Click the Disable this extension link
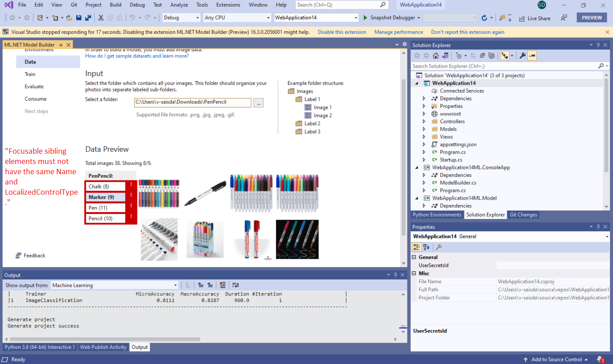The width and height of the screenshot is (613, 364). click(x=341, y=32)
